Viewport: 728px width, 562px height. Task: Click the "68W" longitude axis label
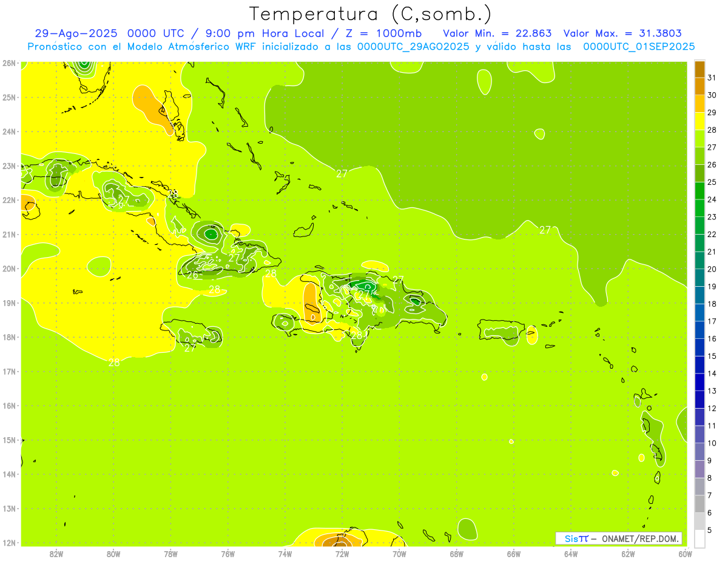pyautogui.click(x=457, y=554)
